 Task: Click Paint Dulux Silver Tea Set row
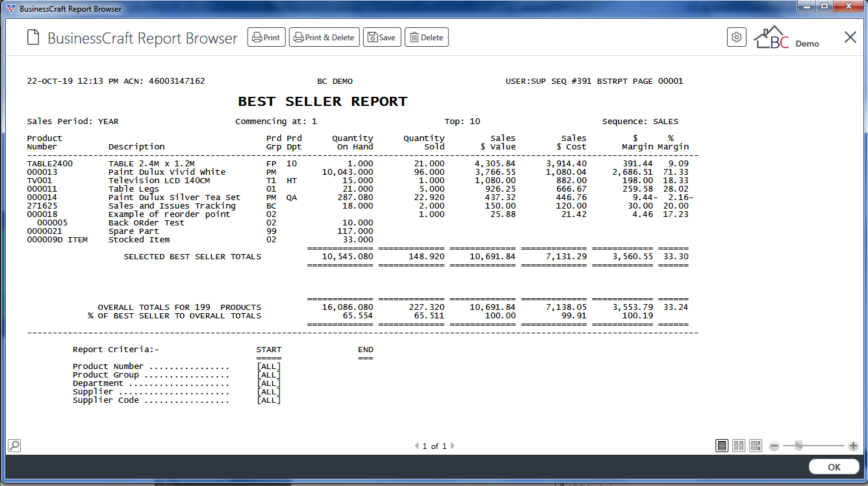[x=361, y=198]
